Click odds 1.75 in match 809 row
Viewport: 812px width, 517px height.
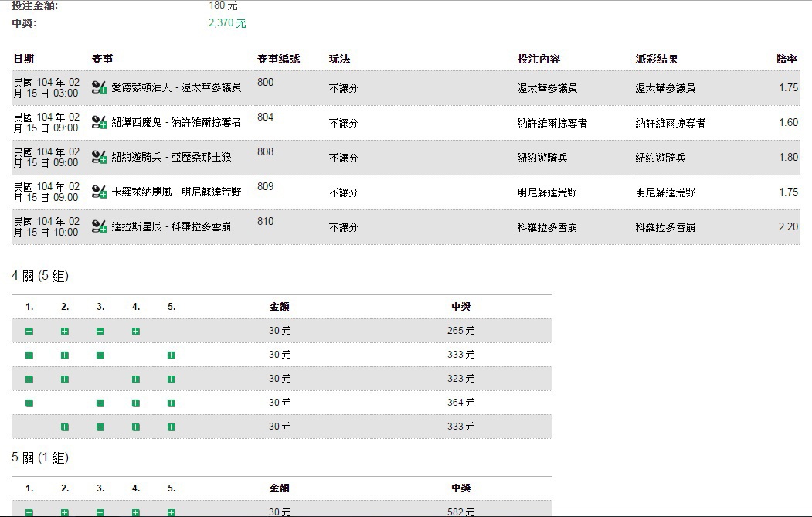click(788, 192)
